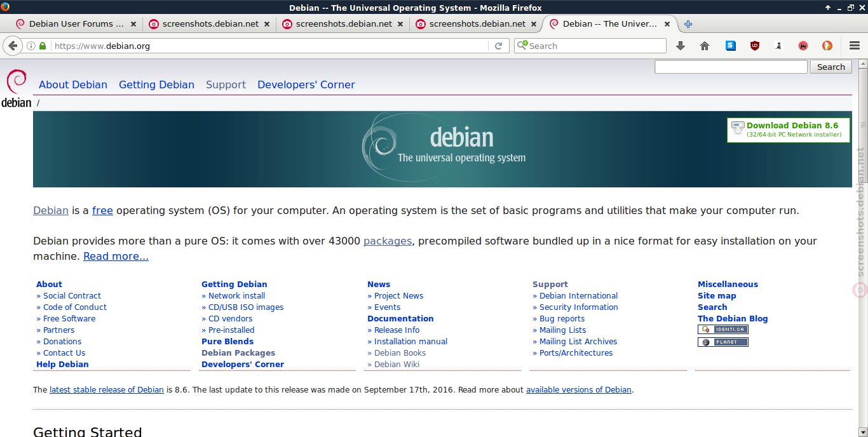
Task: Open the Firefox hamburger menu
Action: [x=855, y=46]
